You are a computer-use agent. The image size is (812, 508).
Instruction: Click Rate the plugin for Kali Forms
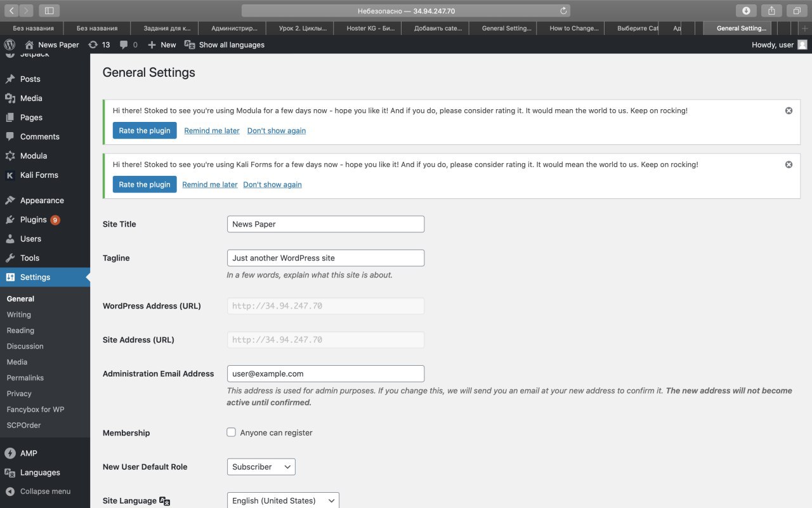[x=145, y=185]
